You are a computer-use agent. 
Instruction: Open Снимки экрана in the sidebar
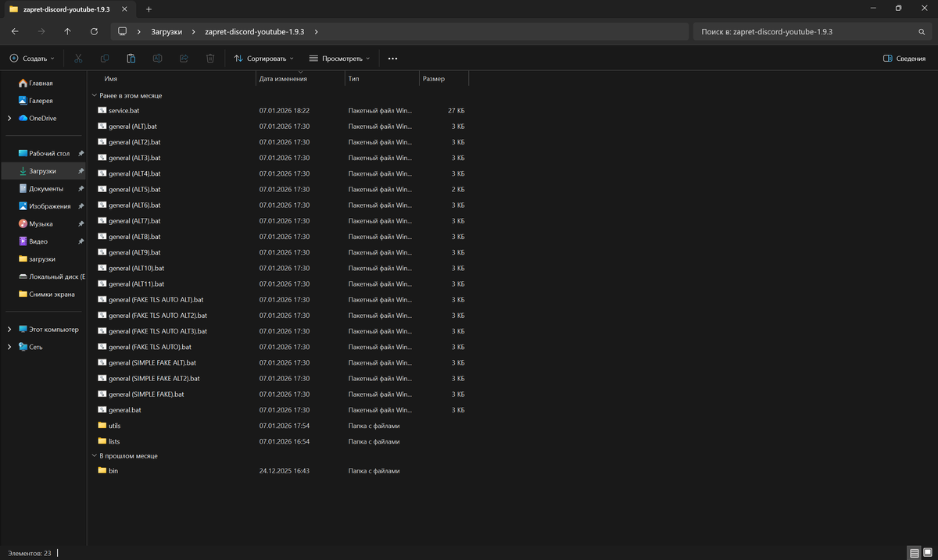(x=46, y=294)
